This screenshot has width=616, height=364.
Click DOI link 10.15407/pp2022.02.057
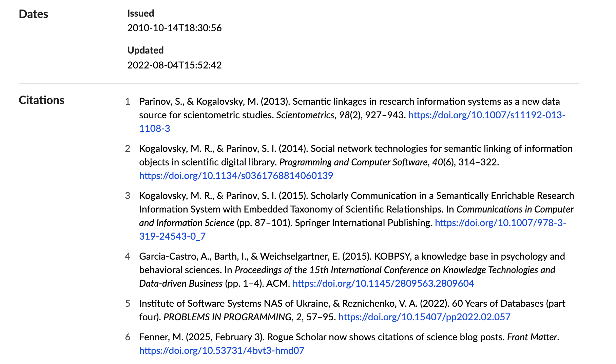[424, 317]
